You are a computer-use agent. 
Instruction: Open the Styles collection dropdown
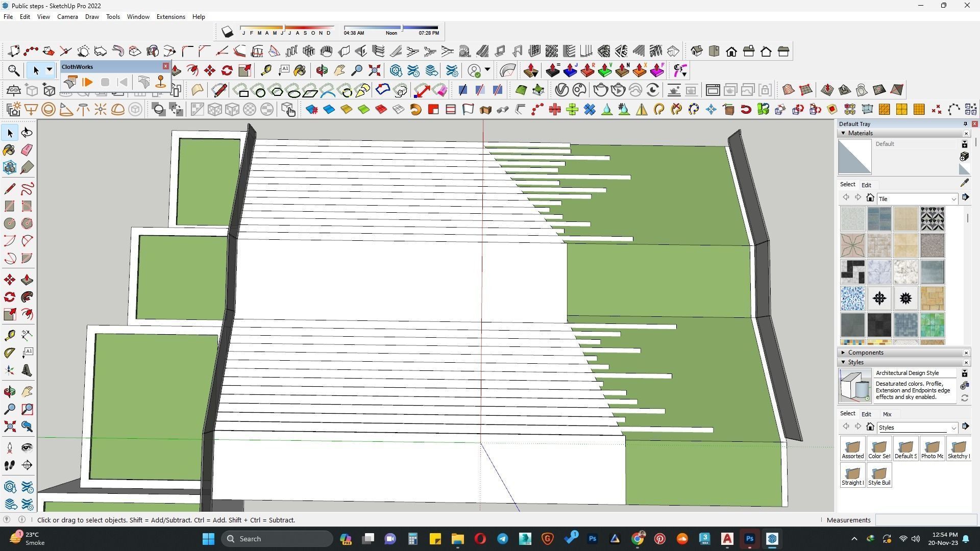[x=953, y=428]
